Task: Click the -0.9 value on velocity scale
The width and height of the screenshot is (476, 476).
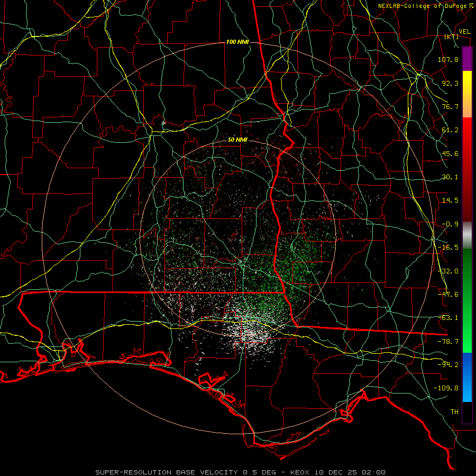Action: 450,224
